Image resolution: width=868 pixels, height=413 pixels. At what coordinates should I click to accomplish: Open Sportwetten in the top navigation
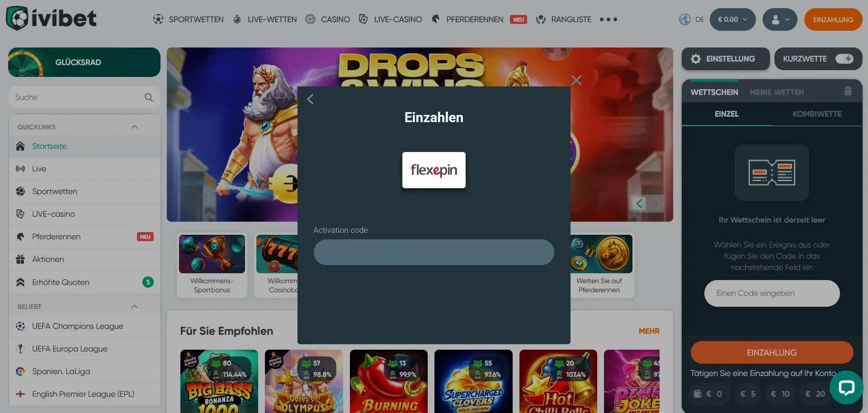tap(196, 19)
